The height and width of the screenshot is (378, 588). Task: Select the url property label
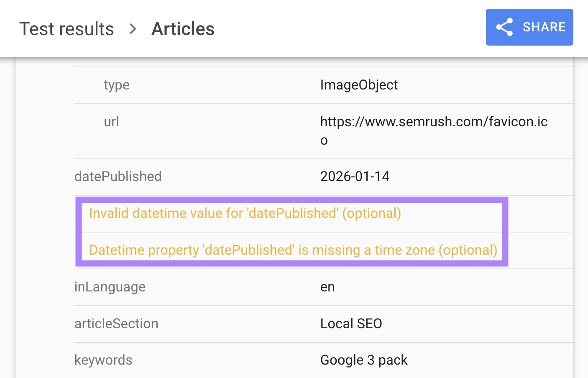(x=111, y=122)
